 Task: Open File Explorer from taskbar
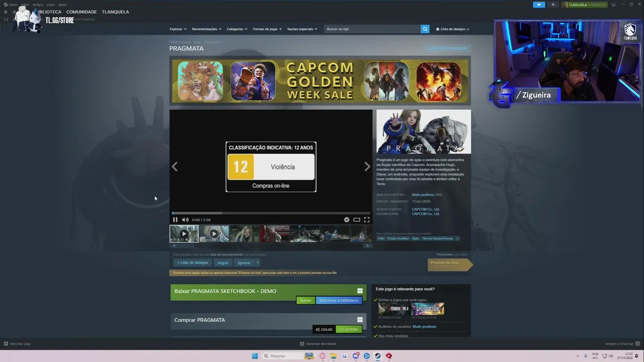333,356
